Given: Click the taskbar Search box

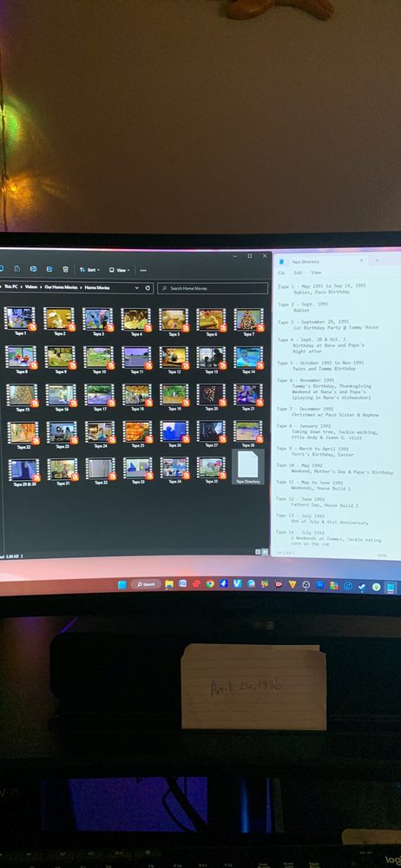Looking at the screenshot, I should coord(146,584).
